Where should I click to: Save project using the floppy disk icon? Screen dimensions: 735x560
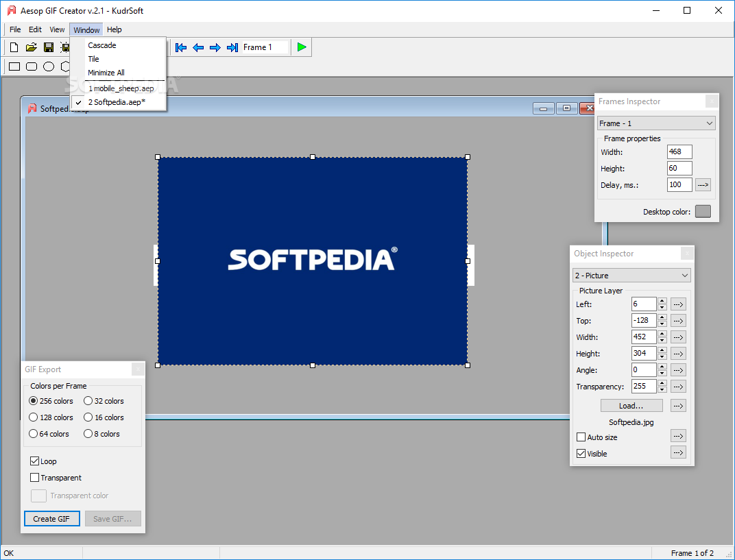click(48, 47)
